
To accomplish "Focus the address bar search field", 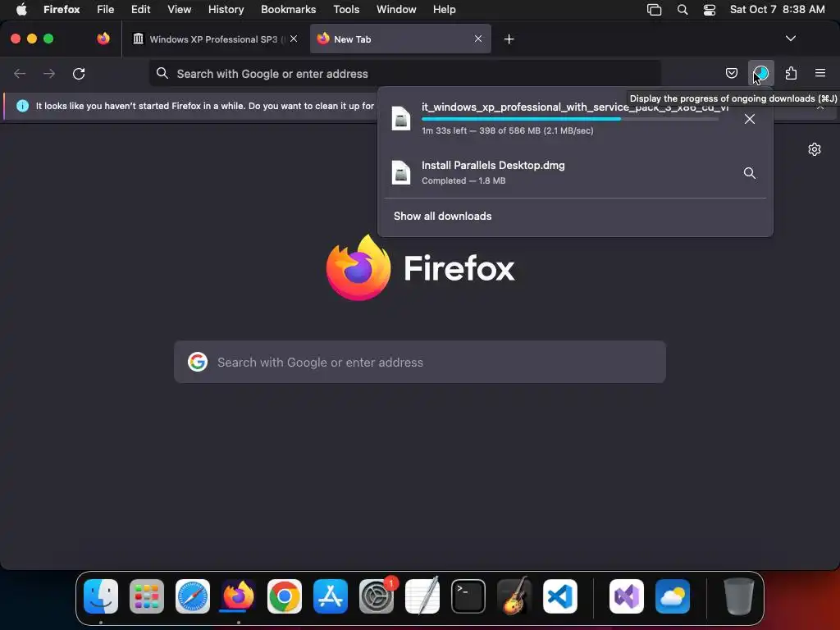I will coord(404,73).
